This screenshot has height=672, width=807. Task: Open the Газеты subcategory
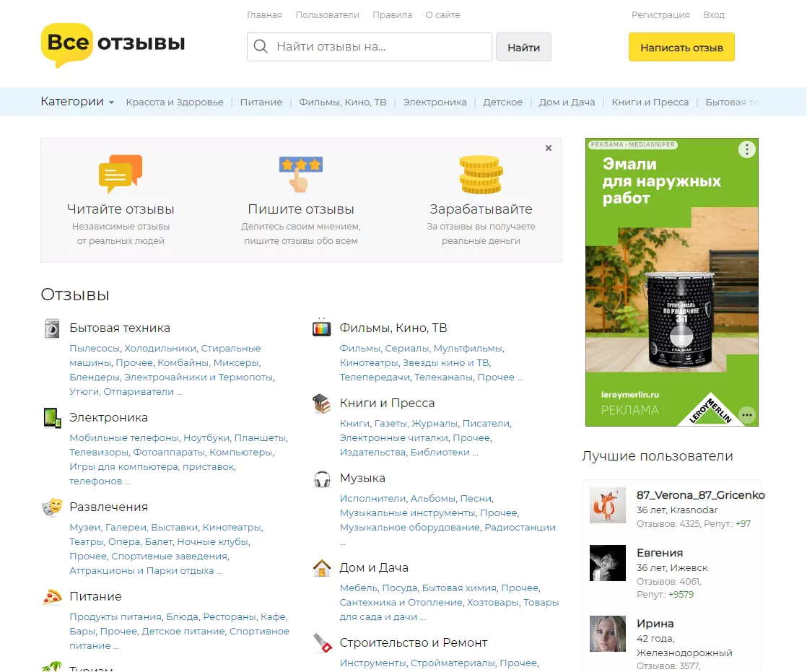pos(391,424)
